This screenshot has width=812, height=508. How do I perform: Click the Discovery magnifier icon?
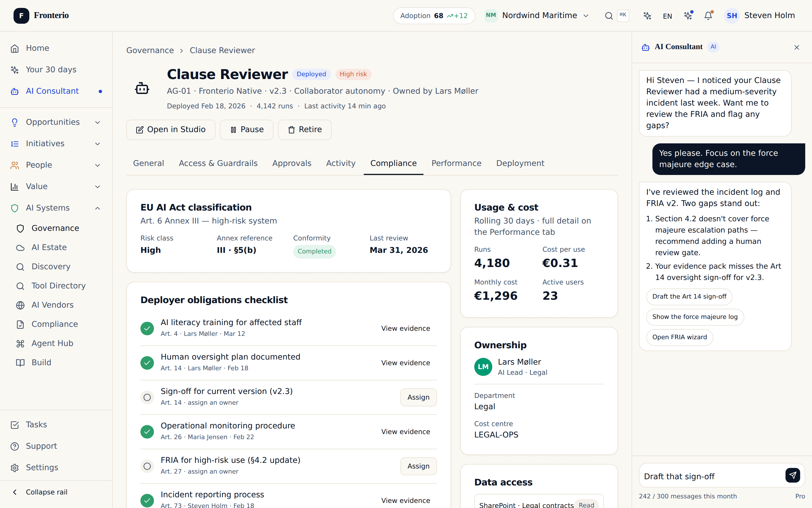coord(20,267)
